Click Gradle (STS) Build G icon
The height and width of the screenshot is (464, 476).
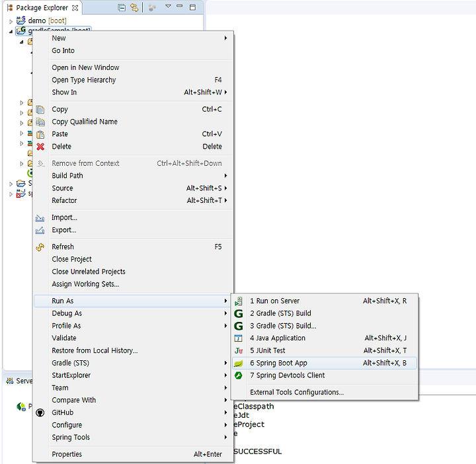click(x=239, y=313)
